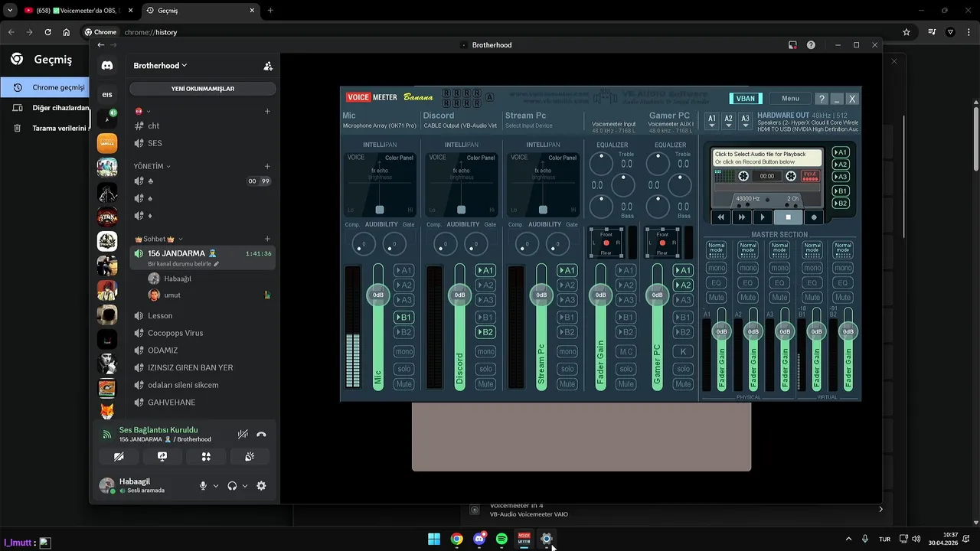Click Mic strip fader knob
Viewport: 980px width, 551px height.
(x=378, y=295)
